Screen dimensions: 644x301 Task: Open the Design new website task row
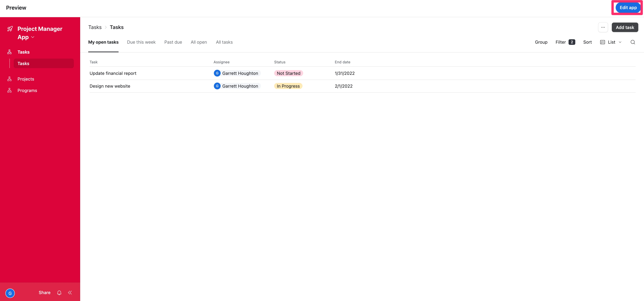pyautogui.click(x=110, y=86)
